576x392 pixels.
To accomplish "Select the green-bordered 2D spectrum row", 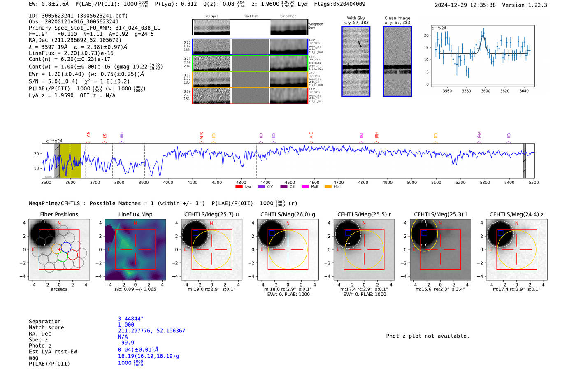I will tap(250, 63).
